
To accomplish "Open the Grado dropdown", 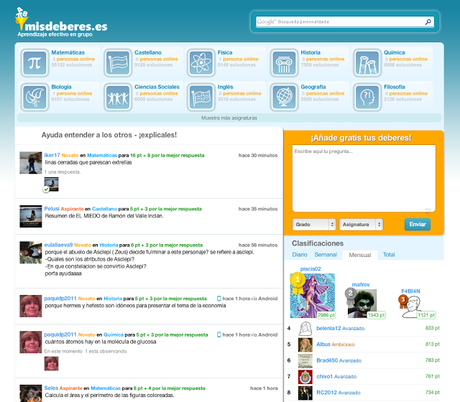I will click(314, 224).
